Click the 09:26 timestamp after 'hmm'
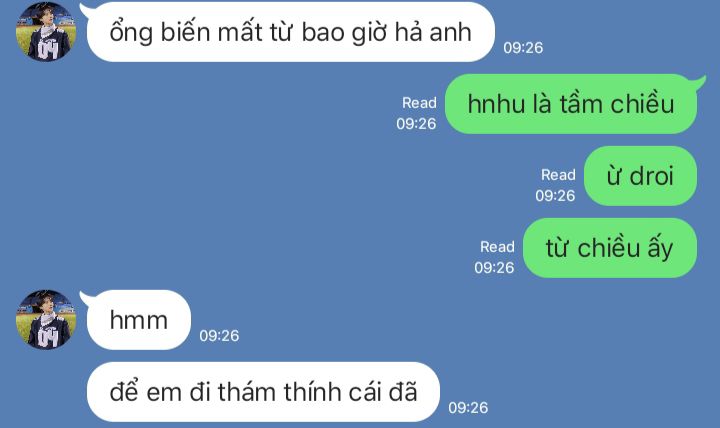720x428 pixels. click(x=219, y=336)
